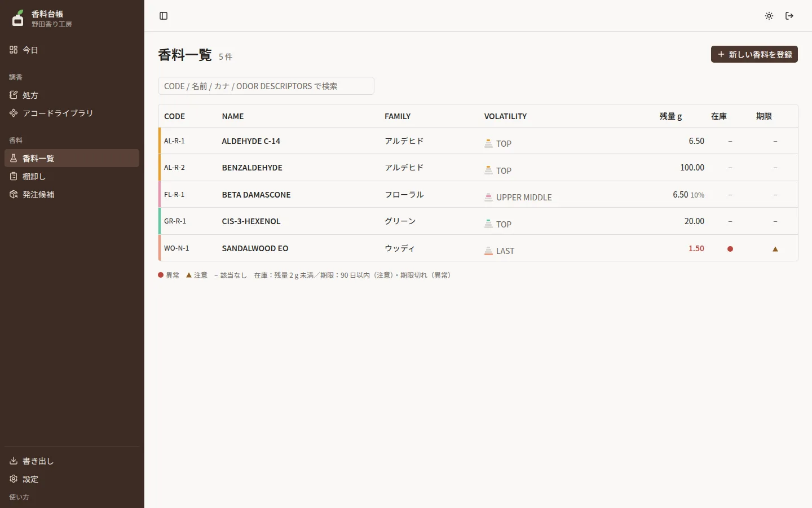Click the volatility icon in BENZALDEHYDE row
Image resolution: width=812 pixels, height=508 pixels.
point(488,170)
